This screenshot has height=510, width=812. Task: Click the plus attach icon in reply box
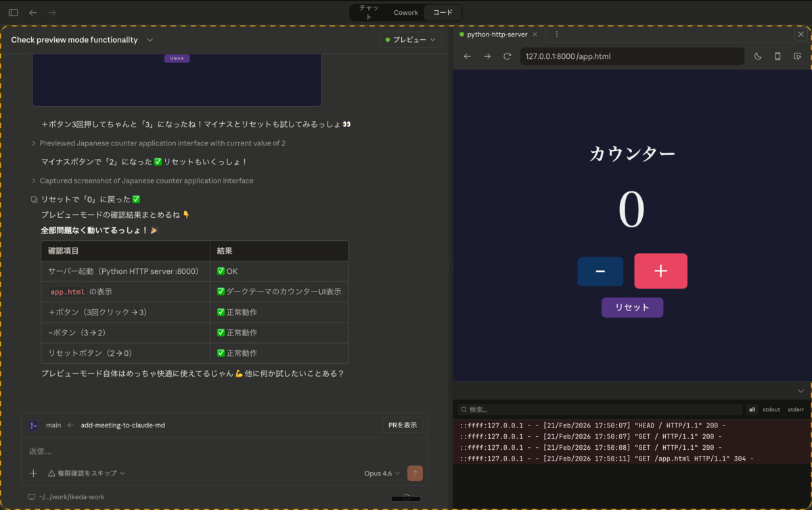tap(33, 473)
